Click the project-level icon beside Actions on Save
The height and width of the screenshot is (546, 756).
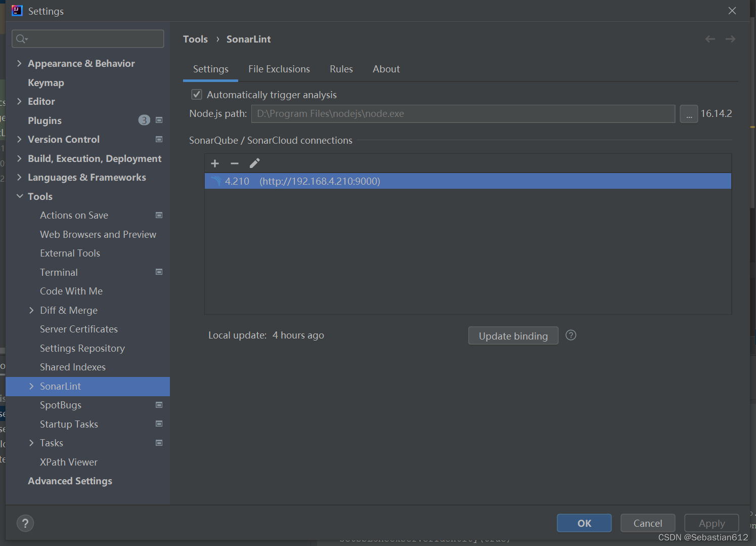(x=159, y=215)
